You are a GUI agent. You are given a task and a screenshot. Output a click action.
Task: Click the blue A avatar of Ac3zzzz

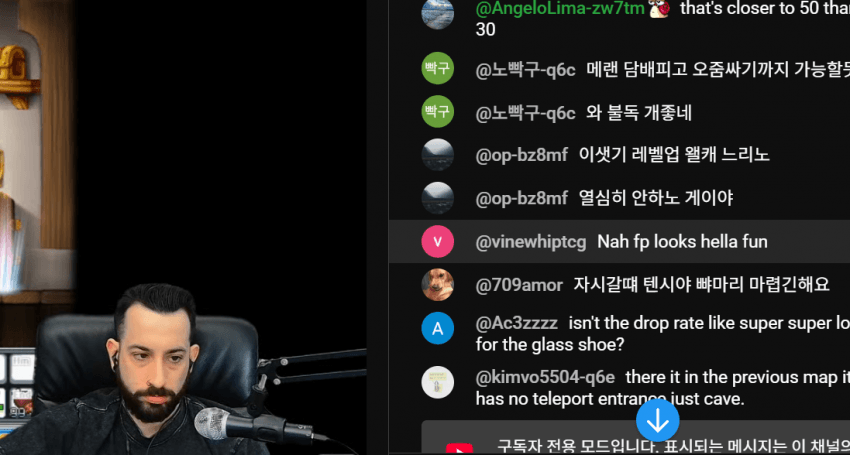click(437, 328)
